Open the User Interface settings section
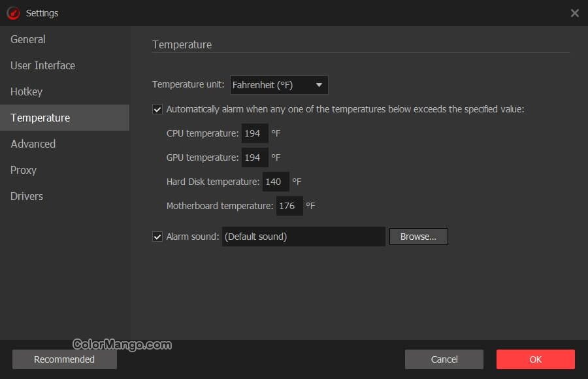The width and height of the screenshot is (588, 379). point(42,65)
